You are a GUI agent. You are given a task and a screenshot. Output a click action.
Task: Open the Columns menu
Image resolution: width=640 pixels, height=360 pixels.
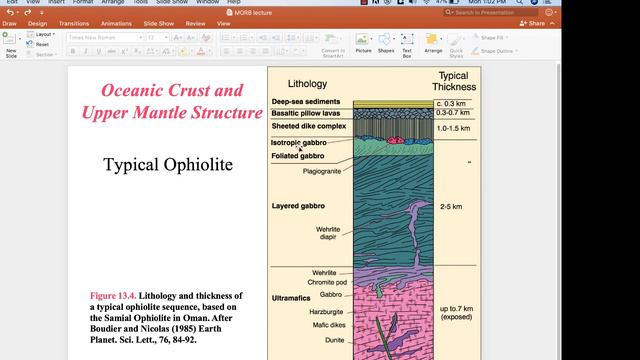coord(311,38)
